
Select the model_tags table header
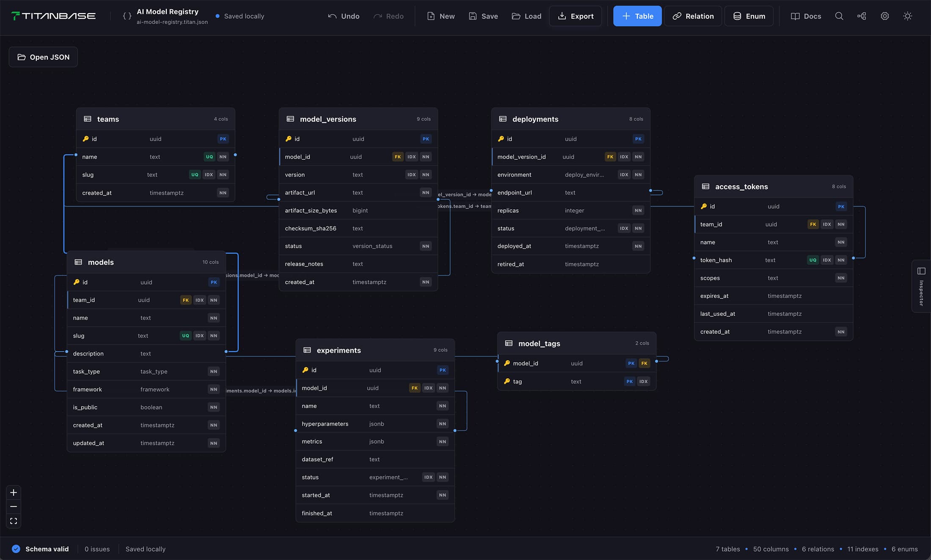[577, 343]
